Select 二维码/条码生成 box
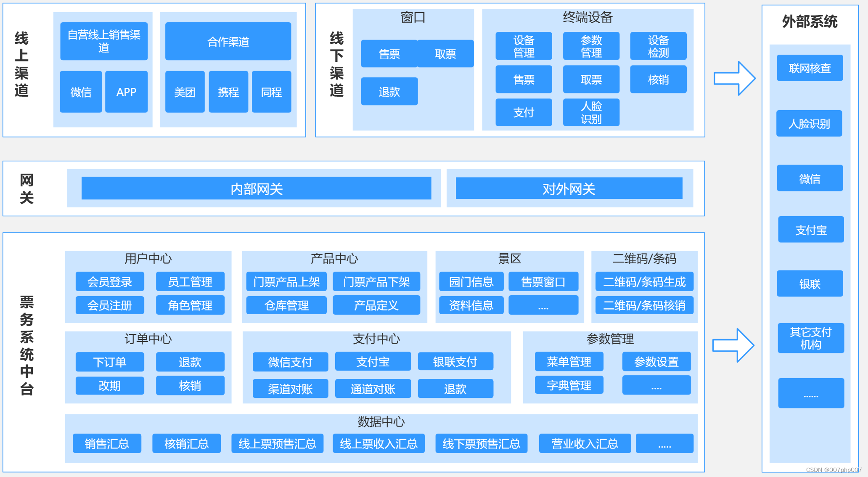This screenshot has height=477, width=868. (644, 281)
